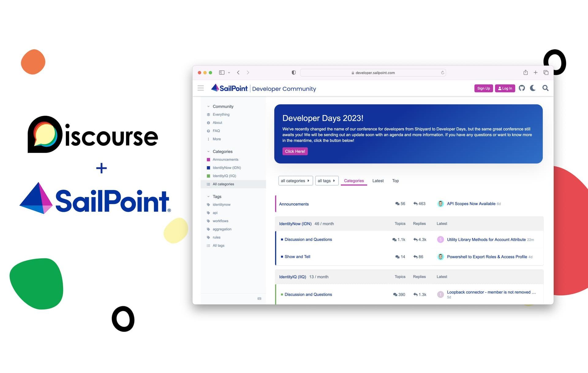Click the Developer Days 2023 Click Here button

tap(295, 151)
